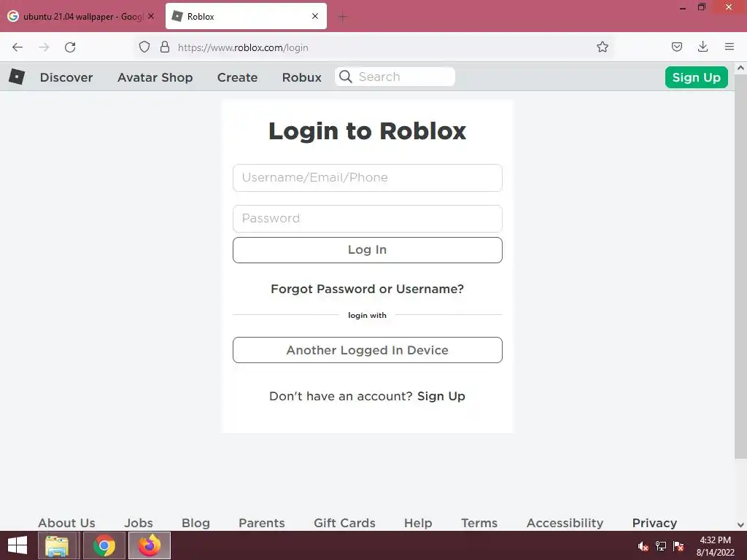Open the Firefox hamburger menu
747x560 pixels.
(x=729, y=47)
